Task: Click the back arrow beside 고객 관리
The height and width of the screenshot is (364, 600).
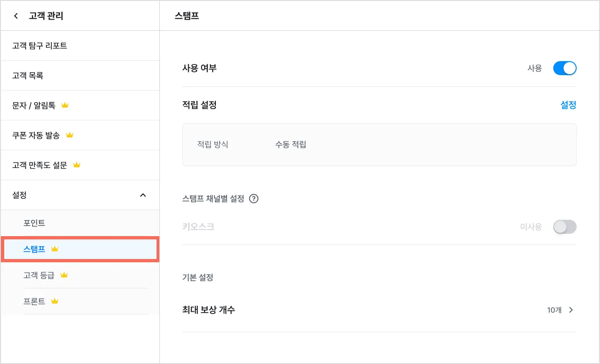Action: tap(16, 16)
